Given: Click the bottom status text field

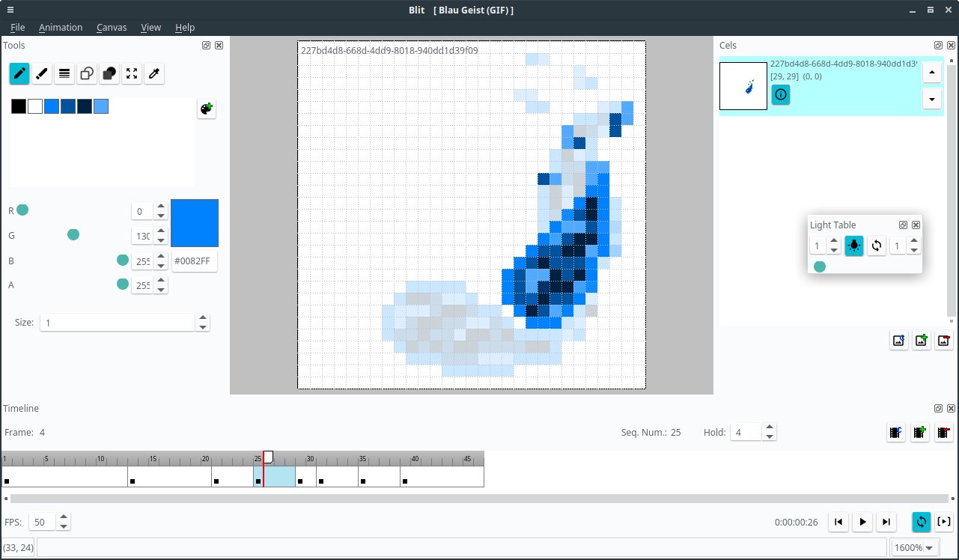Looking at the screenshot, I should point(461,547).
